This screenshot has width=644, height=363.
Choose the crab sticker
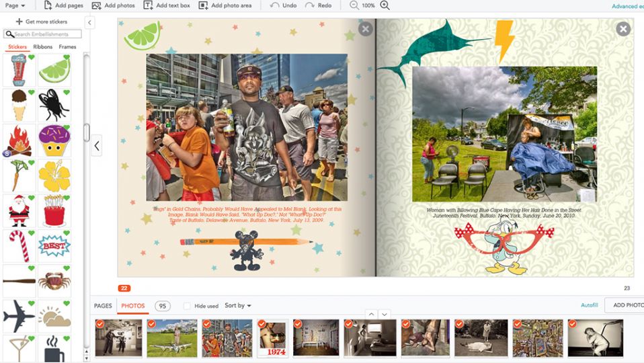click(x=54, y=281)
